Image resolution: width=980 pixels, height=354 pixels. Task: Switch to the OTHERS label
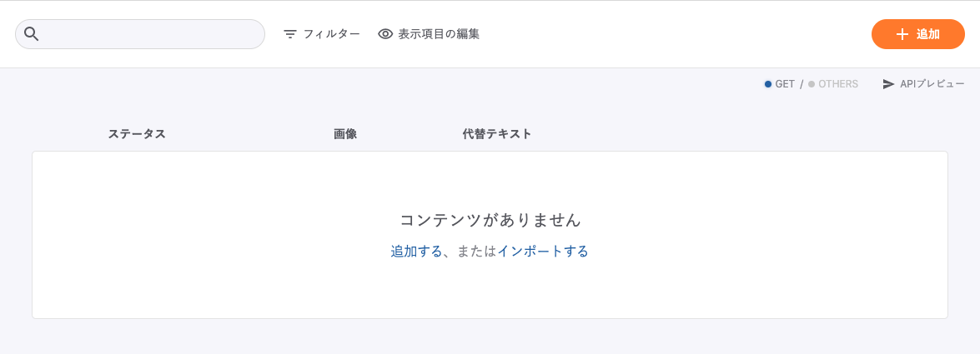pyautogui.click(x=838, y=84)
